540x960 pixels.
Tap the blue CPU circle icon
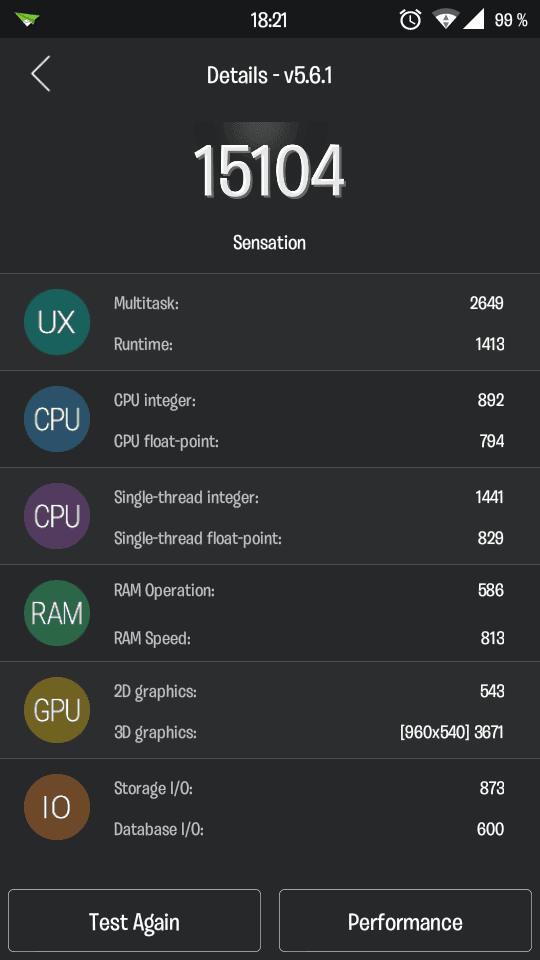tap(57, 419)
